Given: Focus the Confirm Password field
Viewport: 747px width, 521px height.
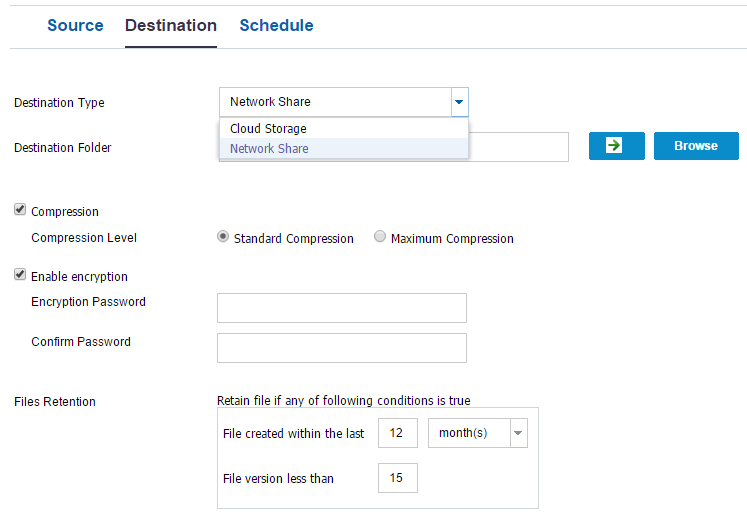Looking at the screenshot, I should (342, 348).
